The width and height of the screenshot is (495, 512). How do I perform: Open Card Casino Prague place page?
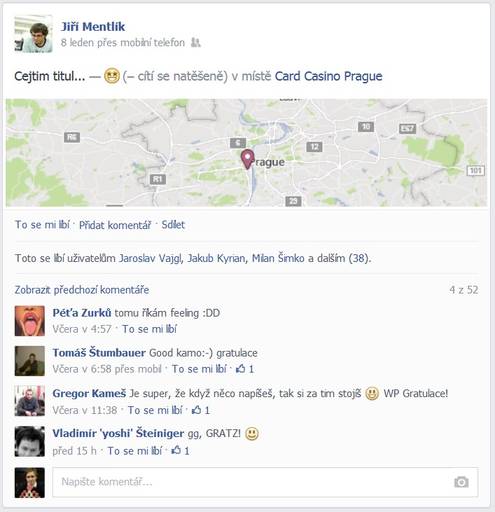coord(328,76)
